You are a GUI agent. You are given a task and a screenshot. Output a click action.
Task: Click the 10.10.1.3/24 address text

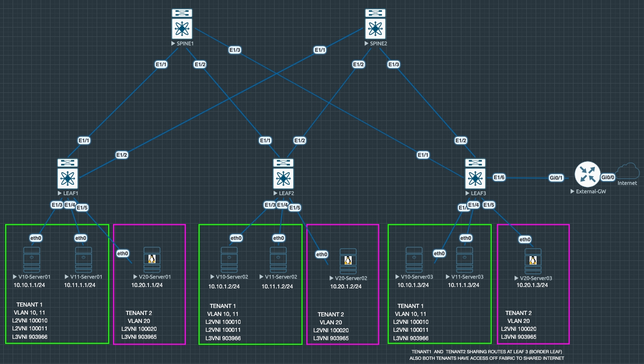tap(413, 285)
